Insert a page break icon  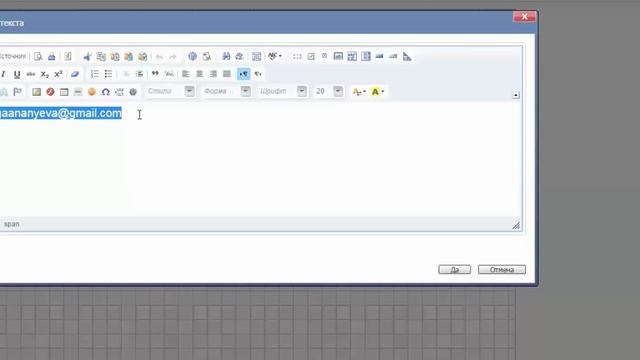(x=119, y=92)
